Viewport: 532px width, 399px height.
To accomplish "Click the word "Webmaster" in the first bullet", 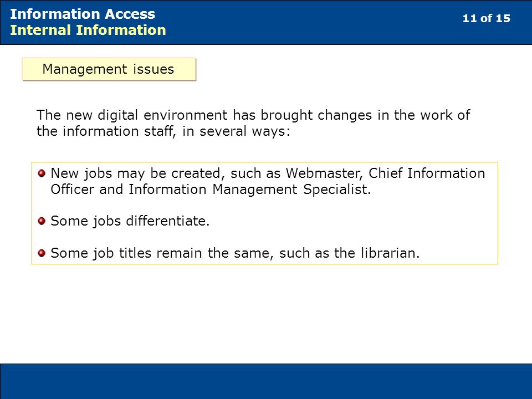I will (x=325, y=173).
